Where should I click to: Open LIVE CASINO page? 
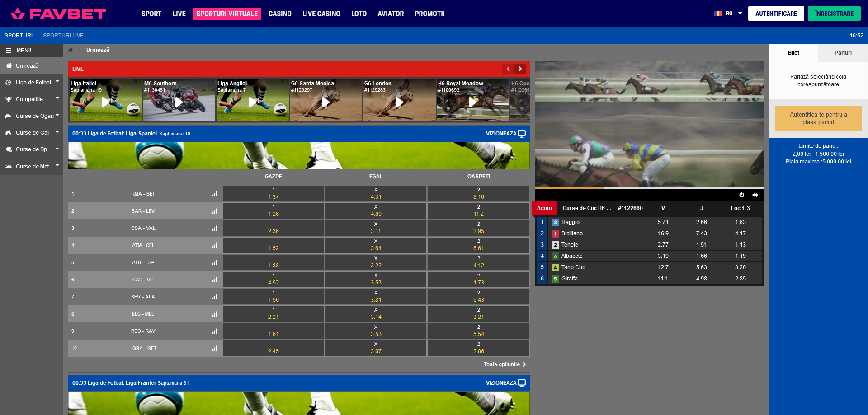click(x=321, y=14)
